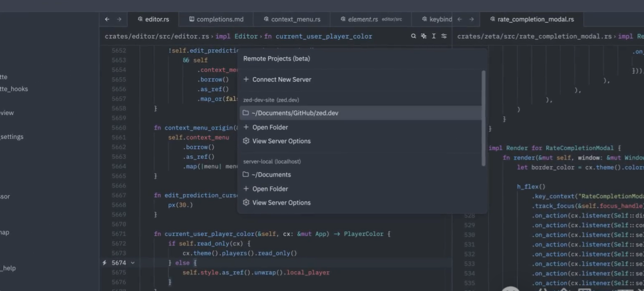The height and width of the screenshot is (291, 644).
Task: Click the lightning bolt code action on line 5674
Action: coord(104,262)
